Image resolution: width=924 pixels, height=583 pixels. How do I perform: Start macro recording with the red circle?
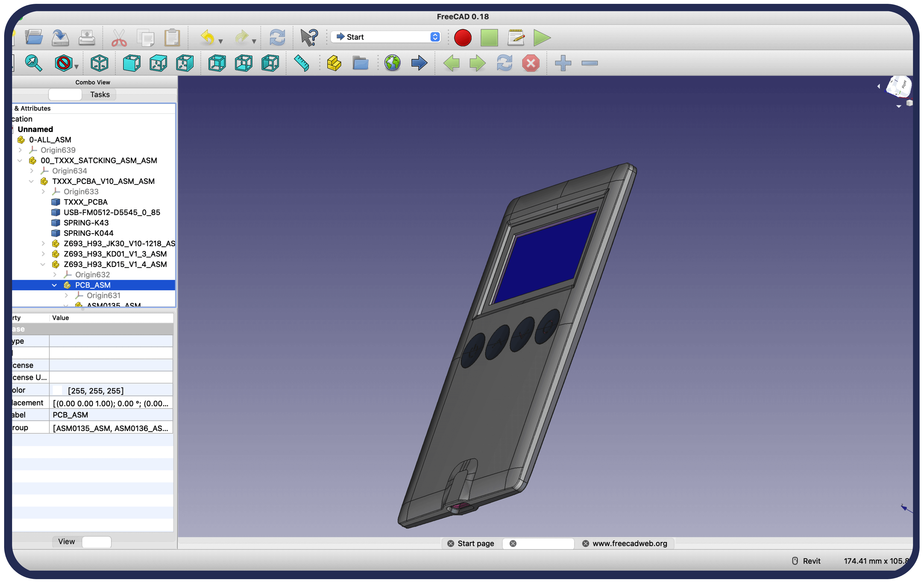[x=463, y=38]
